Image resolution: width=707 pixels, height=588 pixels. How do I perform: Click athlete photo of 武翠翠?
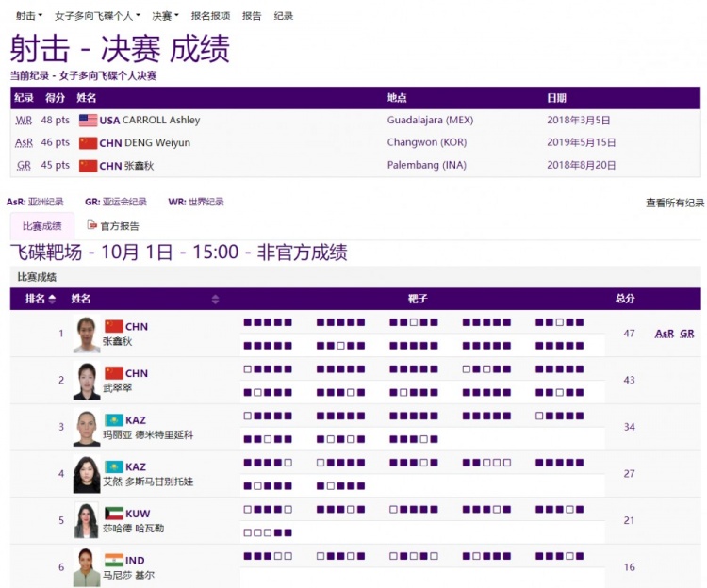point(87,382)
